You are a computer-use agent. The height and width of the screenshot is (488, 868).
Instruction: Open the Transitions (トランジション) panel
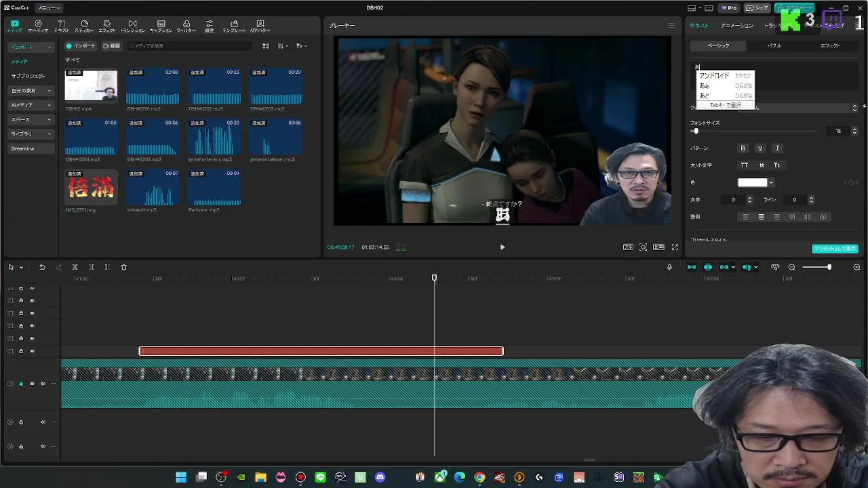pyautogui.click(x=132, y=26)
